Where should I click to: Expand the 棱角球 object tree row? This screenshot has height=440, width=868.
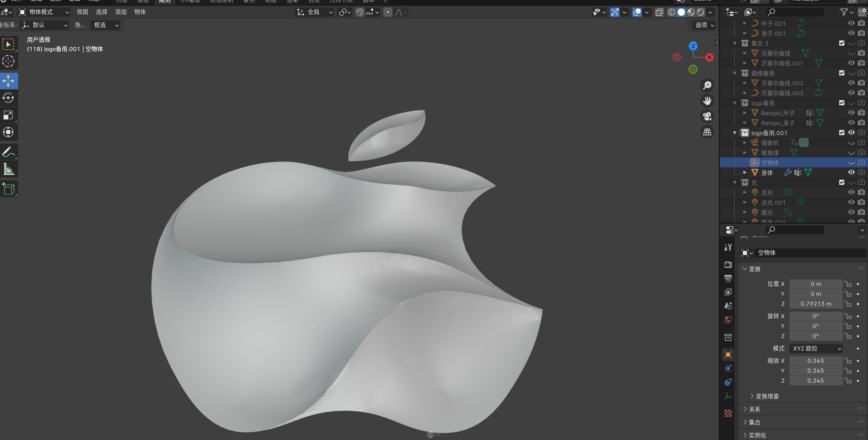click(x=745, y=153)
